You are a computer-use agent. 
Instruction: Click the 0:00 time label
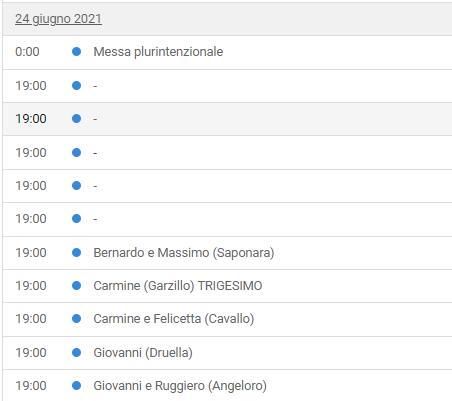tap(27, 52)
